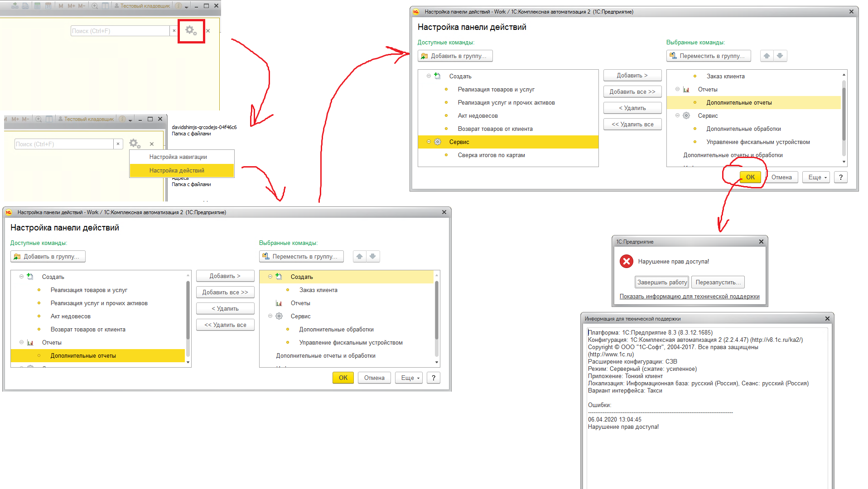Move selected command up in upper dialog
Image resolution: width=868 pixels, height=489 pixels.
pos(767,56)
